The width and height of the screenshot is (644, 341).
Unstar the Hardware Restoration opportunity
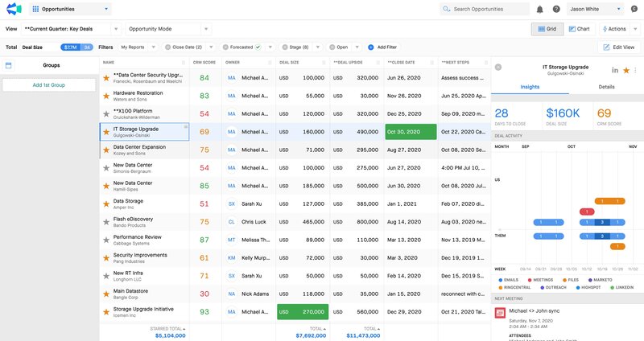tap(106, 96)
